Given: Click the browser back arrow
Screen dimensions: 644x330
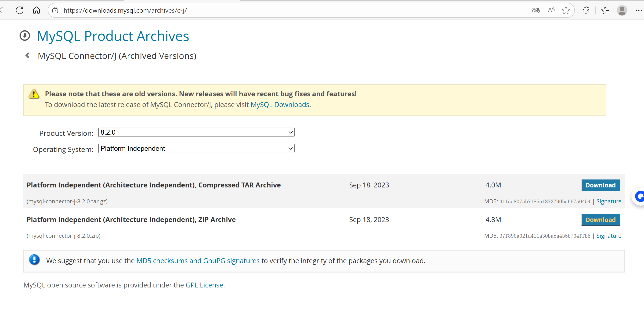Looking at the screenshot, I should pos(3,10).
